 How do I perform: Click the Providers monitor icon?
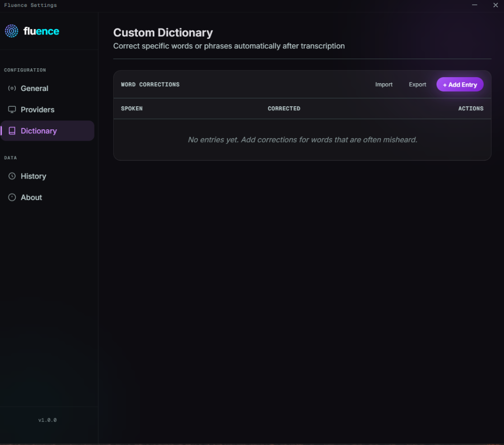tap(12, 110)
